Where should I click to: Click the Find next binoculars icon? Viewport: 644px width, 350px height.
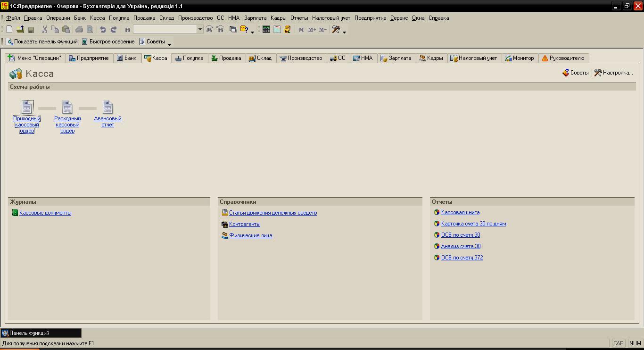pos(209,29)
